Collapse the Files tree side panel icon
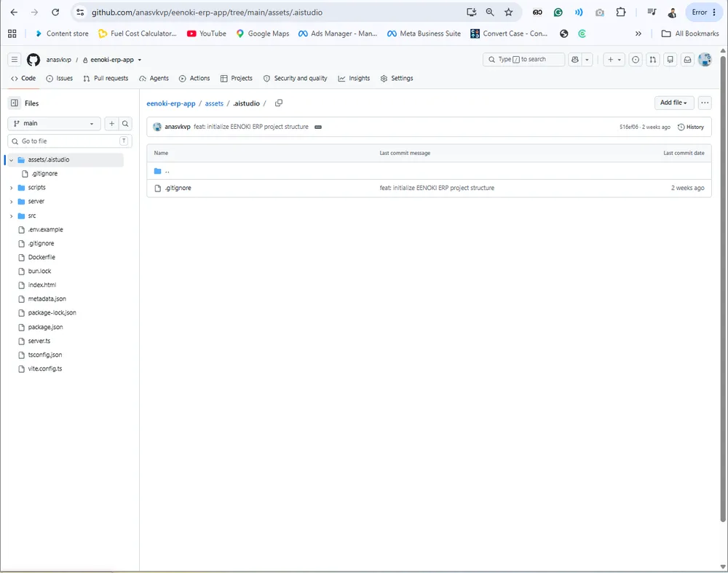Screen dimensions: 728x573 [15, 103]
